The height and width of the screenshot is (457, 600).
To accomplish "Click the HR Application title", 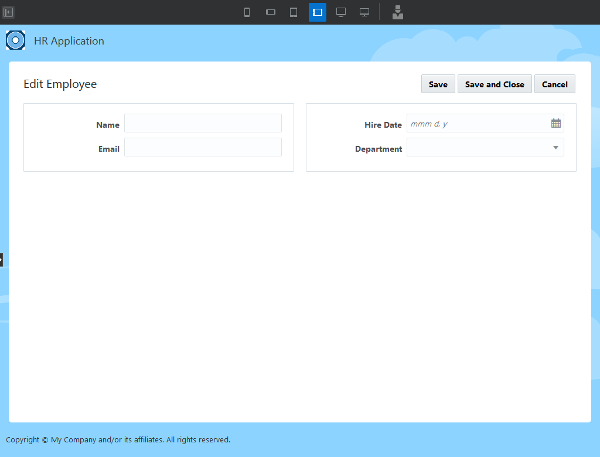I will coord(69,41).
